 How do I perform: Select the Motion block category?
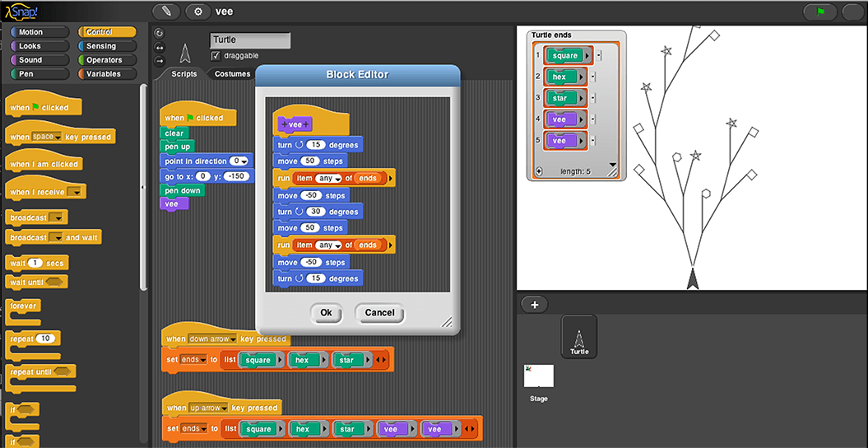(39, 33)
